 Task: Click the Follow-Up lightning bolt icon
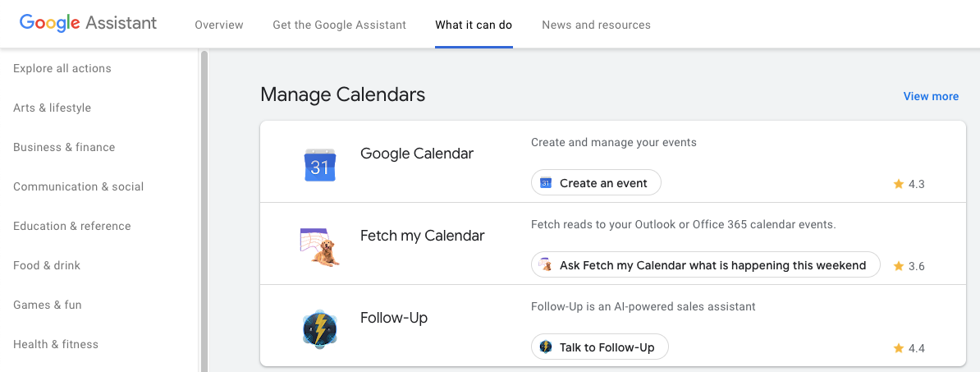point(320,328)
